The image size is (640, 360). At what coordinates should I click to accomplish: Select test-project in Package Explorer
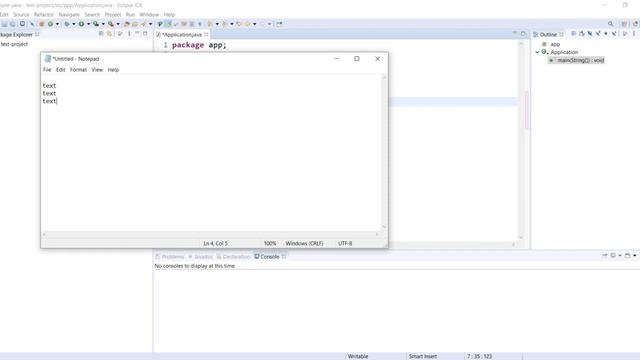pyautogui.click(x=14, y=44)
